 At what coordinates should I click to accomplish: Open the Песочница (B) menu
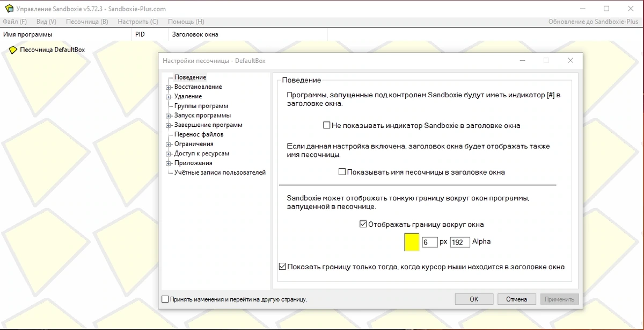[x=87, y=22]
